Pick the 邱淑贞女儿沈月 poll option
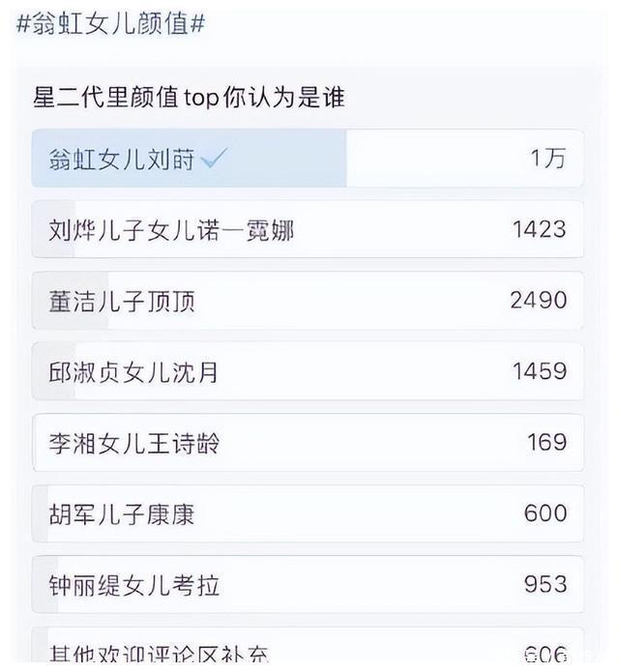The image size is (619, 672). pos(133,372)
